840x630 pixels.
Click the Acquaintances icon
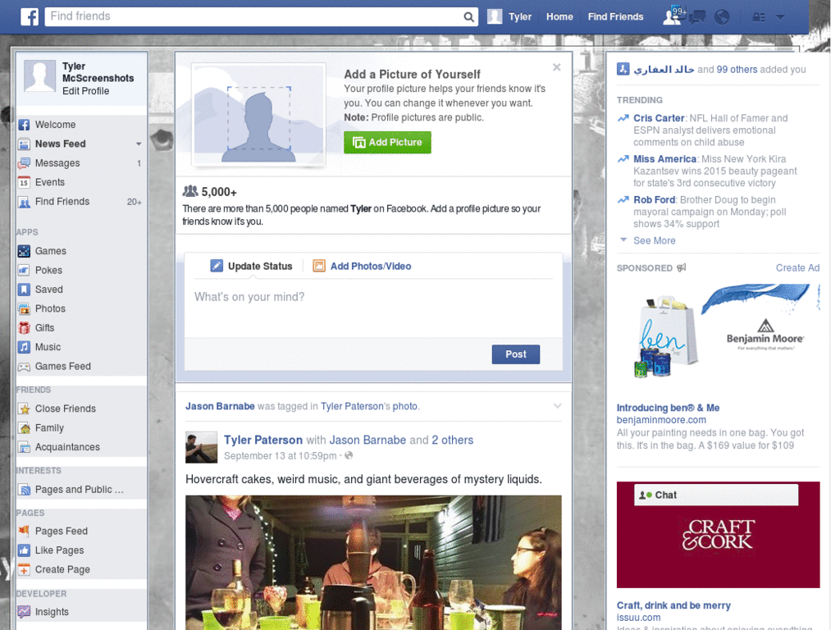pos(24,447)
